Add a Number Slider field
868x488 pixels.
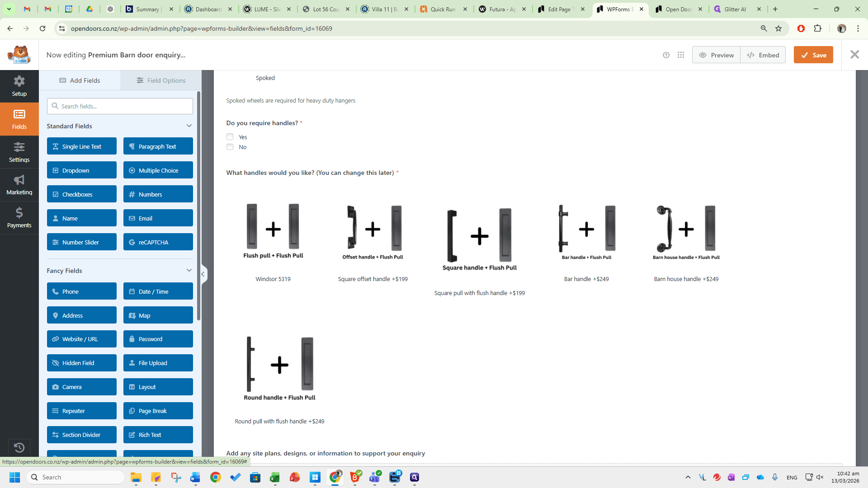[82, 242]
